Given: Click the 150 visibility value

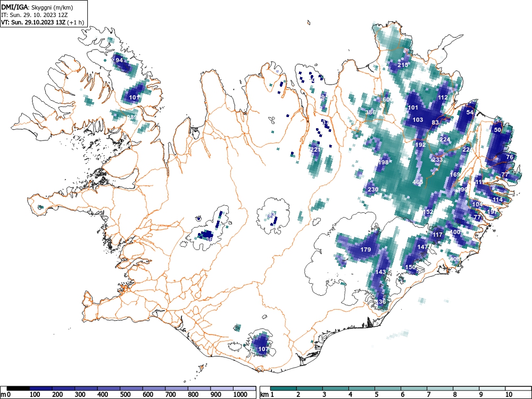Looking at the screenshot, I should [x=410, y=267].
